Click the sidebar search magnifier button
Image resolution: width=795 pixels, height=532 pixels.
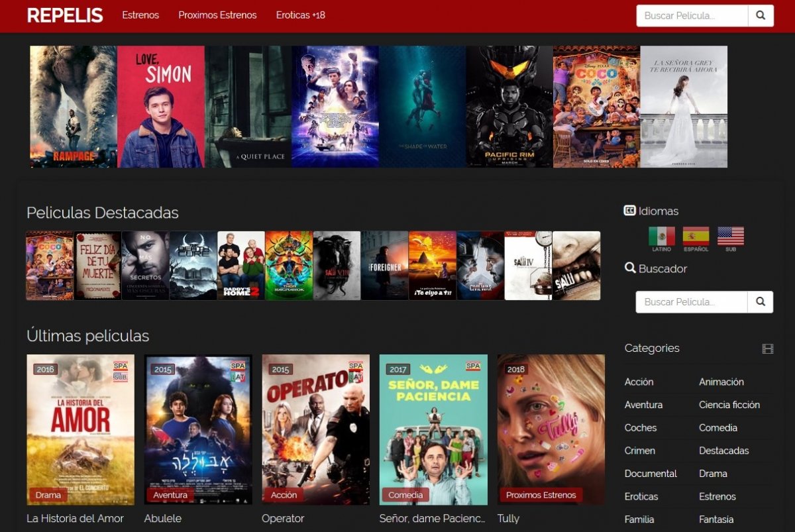coord(761,302)
